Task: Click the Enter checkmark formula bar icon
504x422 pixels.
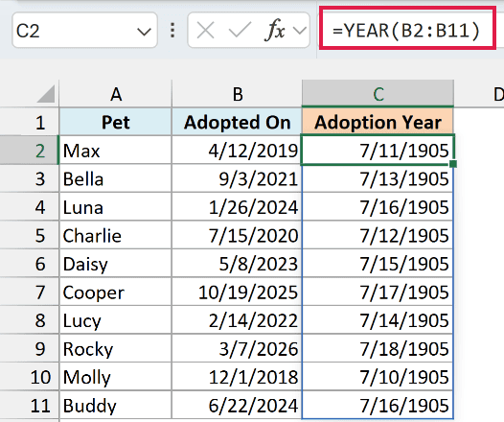Action: 240,31
